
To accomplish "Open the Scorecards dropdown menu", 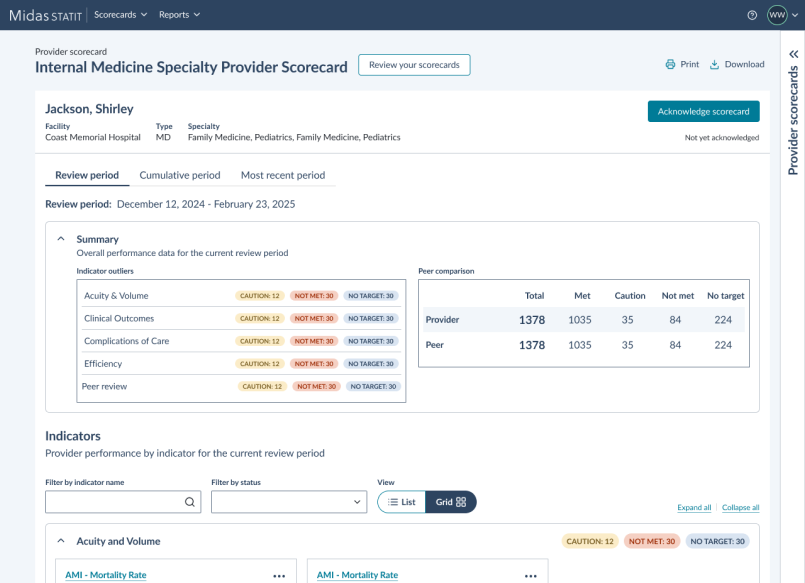I will pos(121,15).
